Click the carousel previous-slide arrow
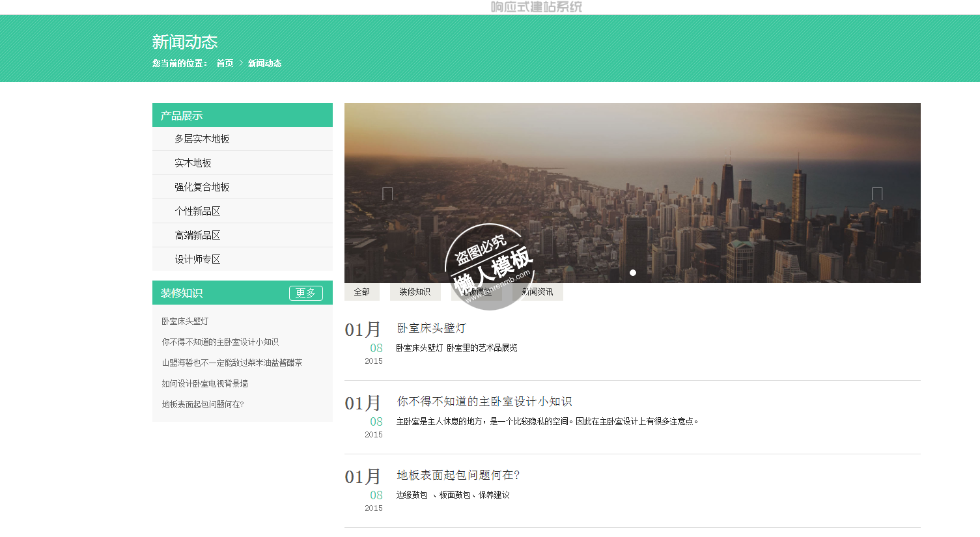The height and width of the screenshot is (537, 980). [x=387, y=193]
